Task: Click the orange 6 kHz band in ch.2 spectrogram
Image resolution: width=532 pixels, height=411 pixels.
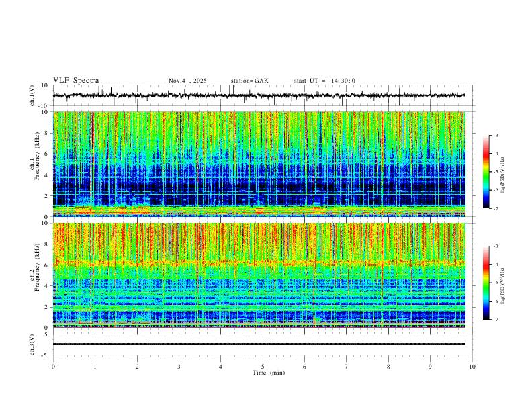Action: tap(259, 263)
